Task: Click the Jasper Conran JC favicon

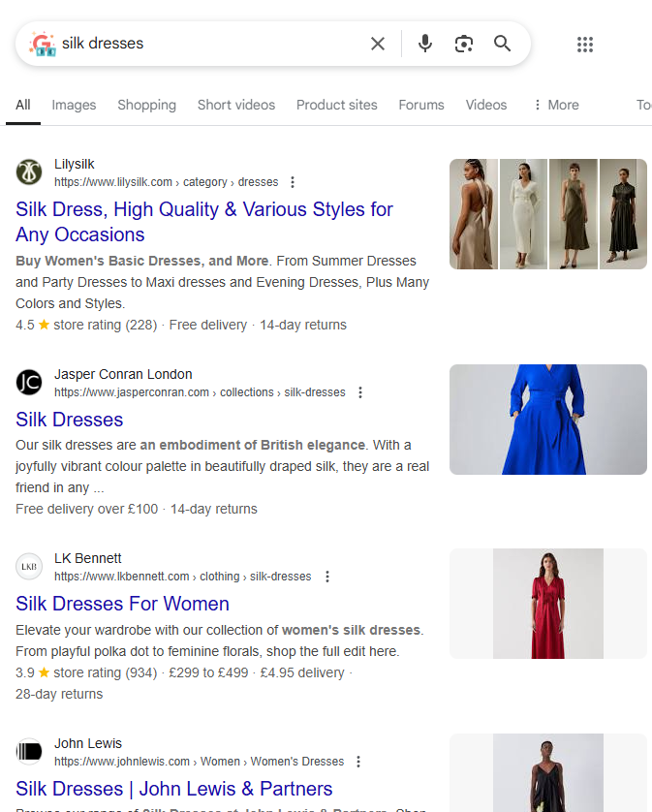Action: (29, 382)
